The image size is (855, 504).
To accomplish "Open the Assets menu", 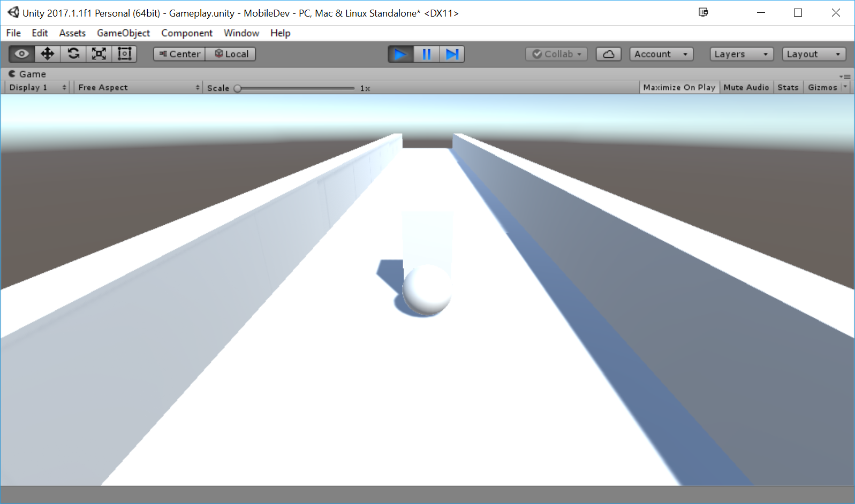I will click(72, 33).
